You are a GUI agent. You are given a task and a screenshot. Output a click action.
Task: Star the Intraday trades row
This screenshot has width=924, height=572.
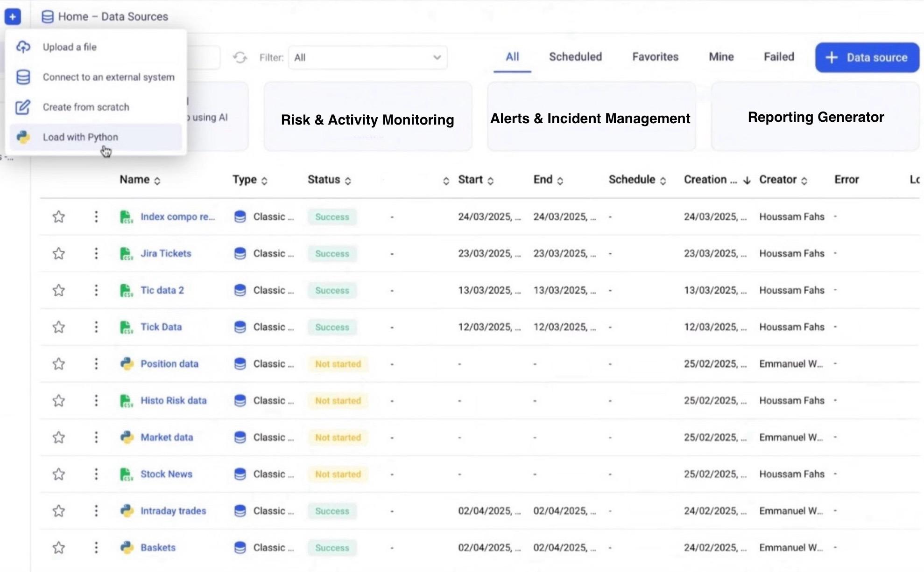point(58,511)
